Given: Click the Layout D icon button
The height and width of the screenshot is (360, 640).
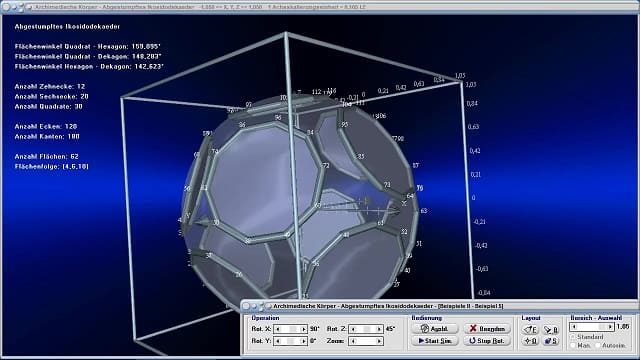Looking at the screenshot, I should pyautogui.click(x=530, y=340).
